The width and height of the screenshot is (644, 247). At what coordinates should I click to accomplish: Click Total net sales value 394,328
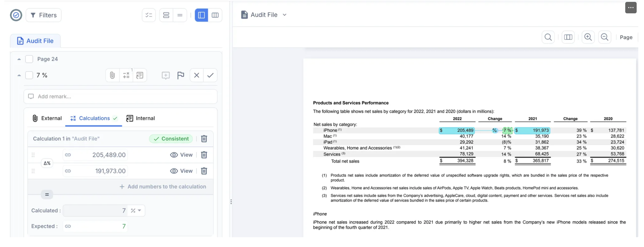point(465,161)
